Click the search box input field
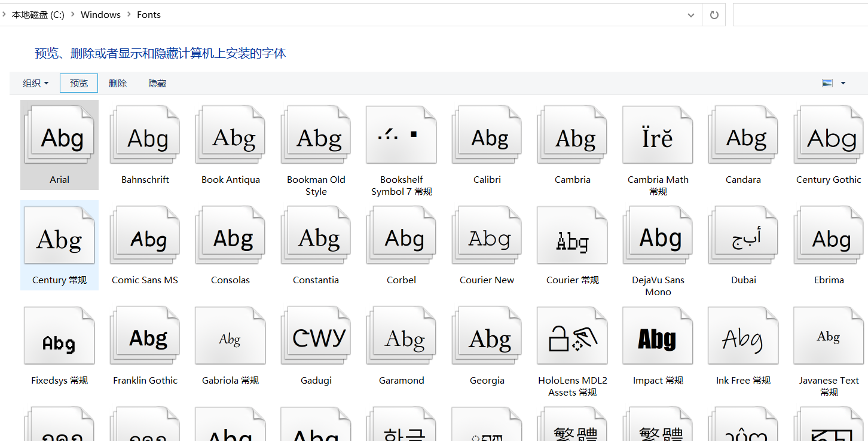The width and height of the screenshot is (868, 441). [800, 15]
